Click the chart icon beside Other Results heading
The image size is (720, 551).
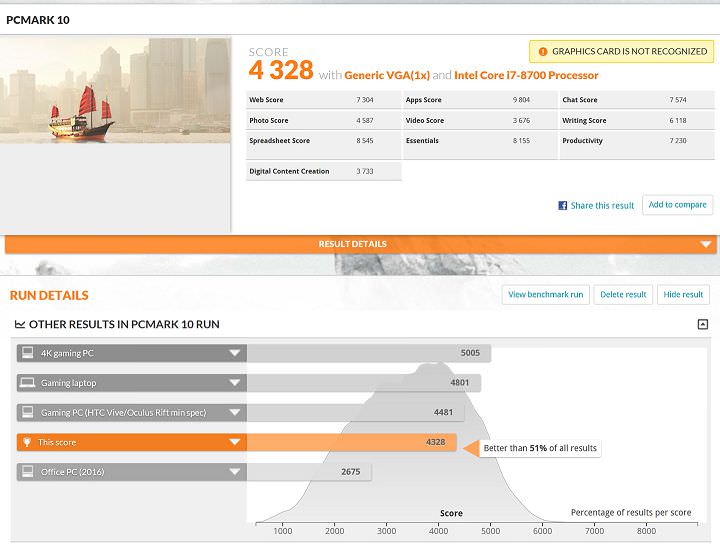click(x=20, y=324)
